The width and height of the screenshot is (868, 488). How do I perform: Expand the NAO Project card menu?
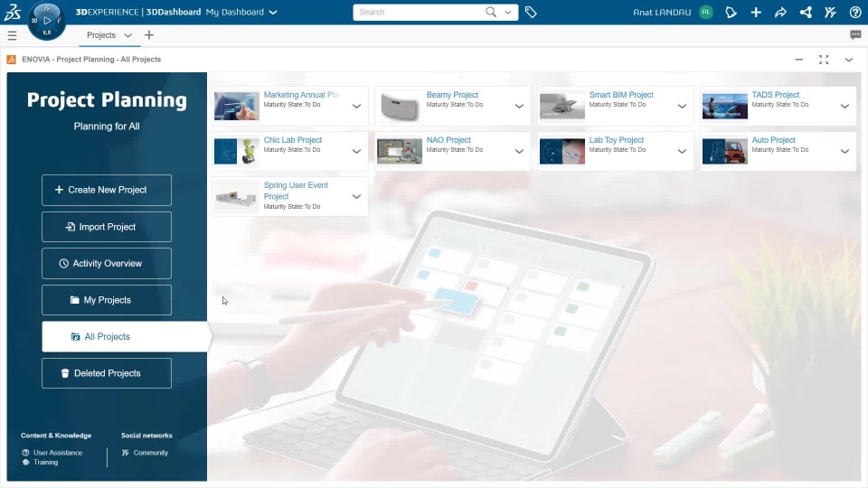point(519,151)
